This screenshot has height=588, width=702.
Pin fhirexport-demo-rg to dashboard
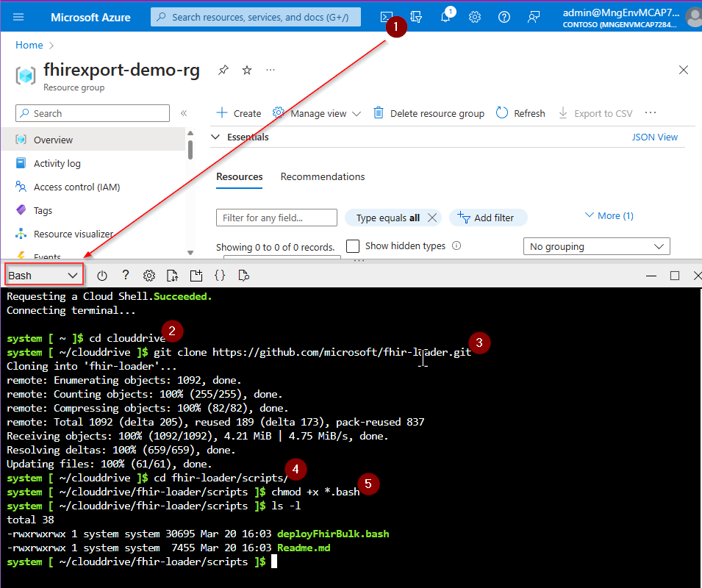(x=223, y=71)
